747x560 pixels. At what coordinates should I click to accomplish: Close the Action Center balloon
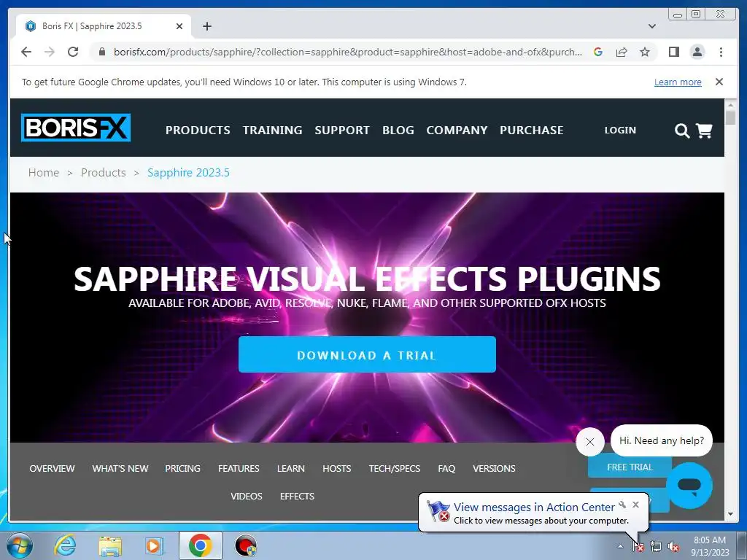click(x=635, y=505)
